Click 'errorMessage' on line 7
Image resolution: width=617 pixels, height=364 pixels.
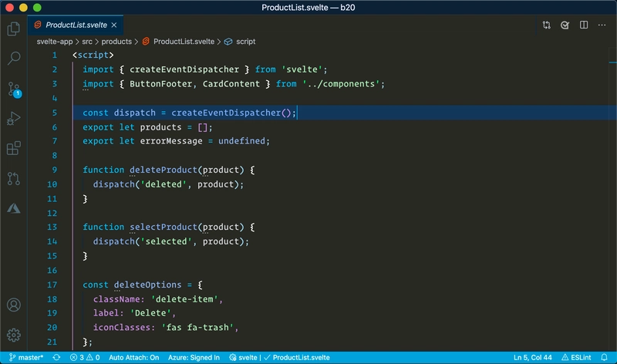[171, 141]
